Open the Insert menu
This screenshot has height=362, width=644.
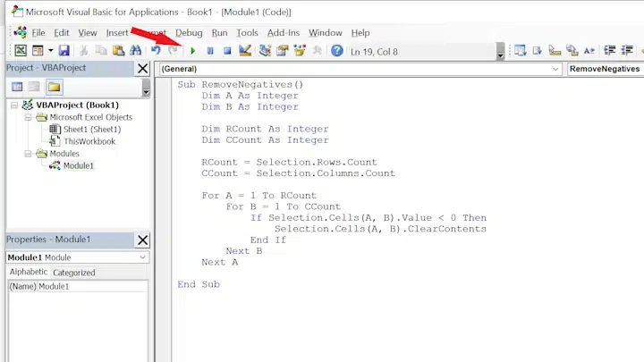pos(117,33)
